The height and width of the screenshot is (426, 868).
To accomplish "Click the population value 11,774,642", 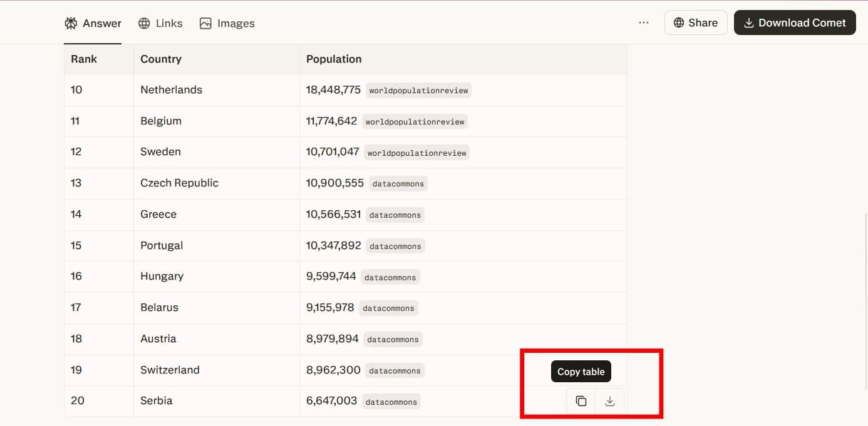I will click(331, 121).
